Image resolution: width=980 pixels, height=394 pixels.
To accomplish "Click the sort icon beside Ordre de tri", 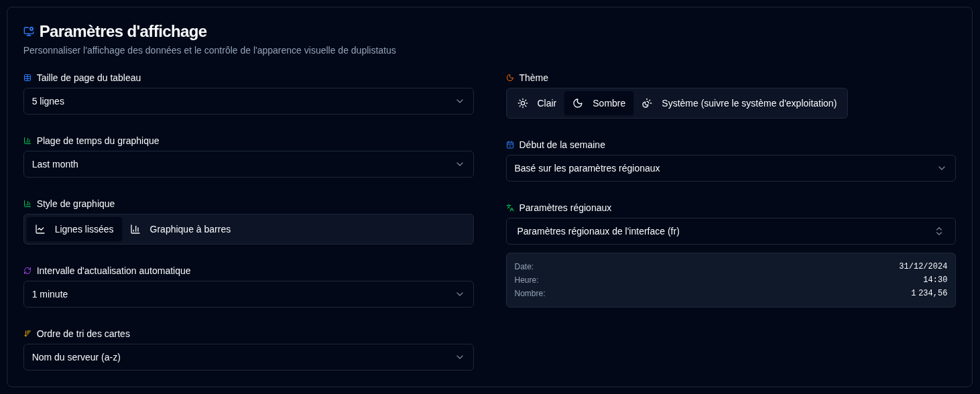I will click(27, 334).
